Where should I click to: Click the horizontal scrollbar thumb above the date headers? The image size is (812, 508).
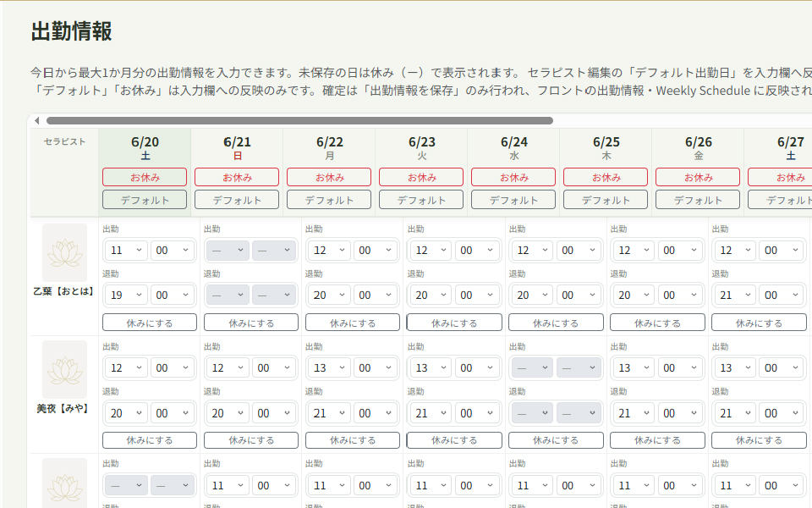click(299, 121)
